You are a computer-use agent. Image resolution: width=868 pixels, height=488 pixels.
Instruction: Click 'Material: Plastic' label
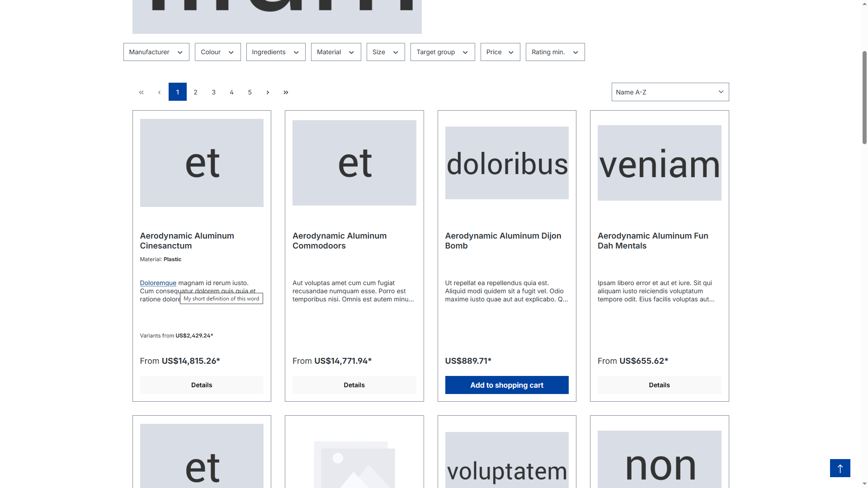click(x=160, y=259)
